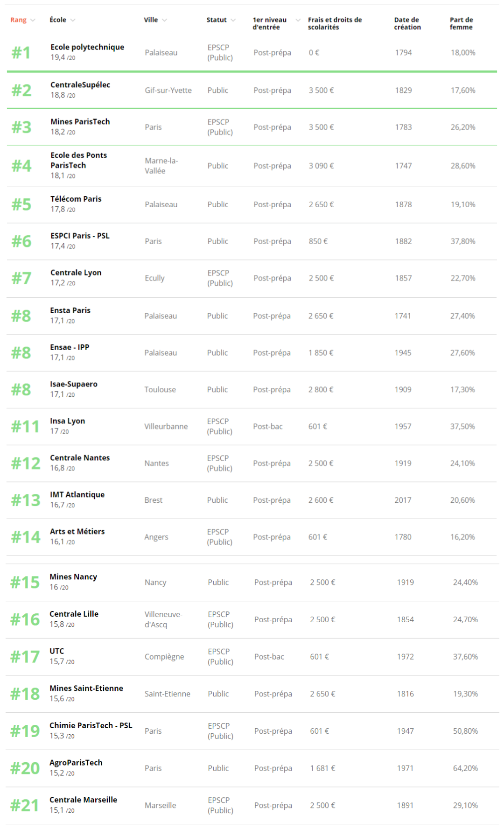504x829 pixels.
Task: Sort by Rang column chevron
Action: pyautogui.click(x=33, y=20)
